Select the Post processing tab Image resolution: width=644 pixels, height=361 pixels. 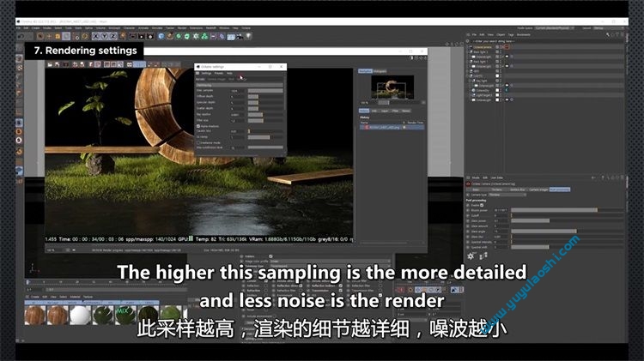[560, 190]
